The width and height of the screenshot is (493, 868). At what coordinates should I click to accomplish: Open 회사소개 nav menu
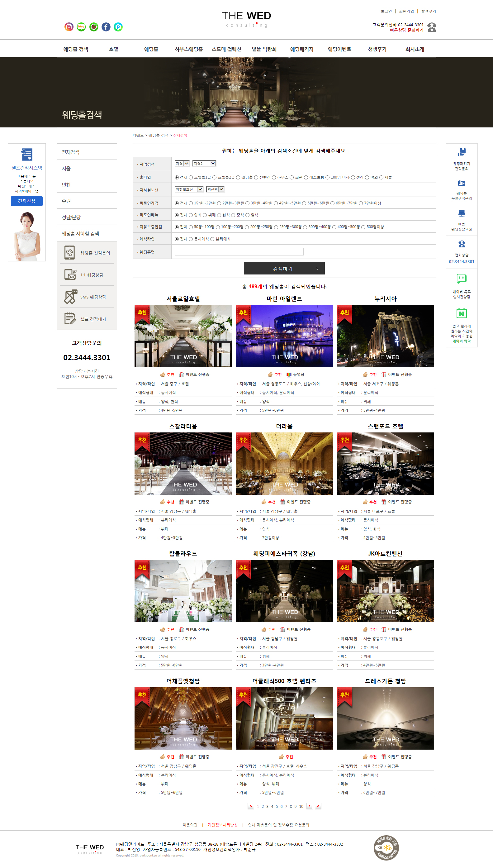(x=415, y=49)
